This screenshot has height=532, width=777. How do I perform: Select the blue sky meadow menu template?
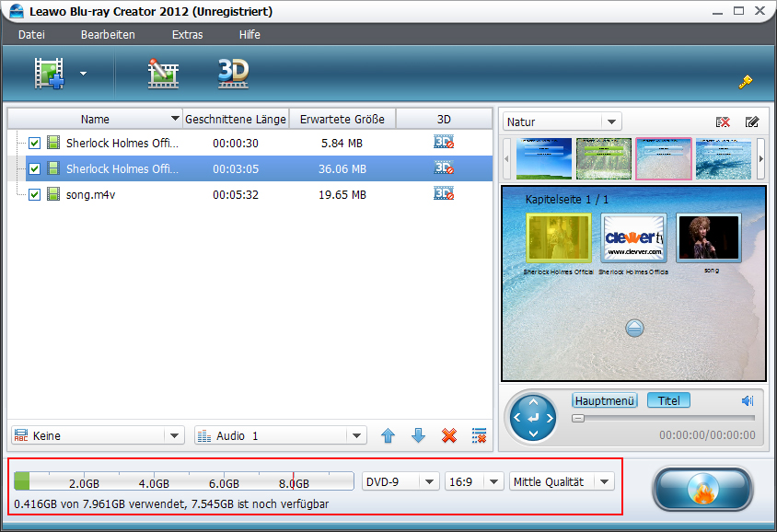(x=543, y=158)
